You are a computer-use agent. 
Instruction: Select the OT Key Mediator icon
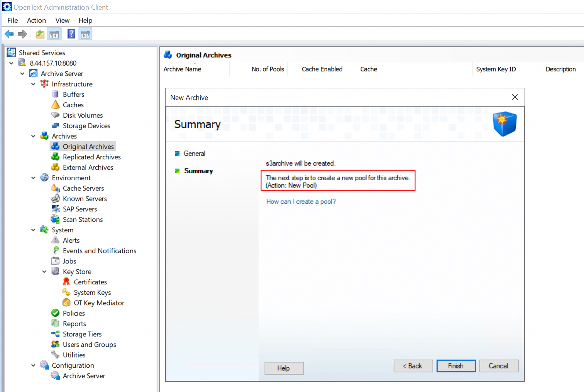tap(66, 302)
